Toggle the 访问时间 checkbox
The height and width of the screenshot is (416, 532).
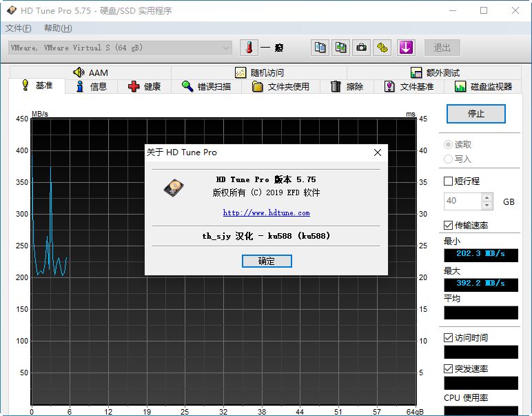coord(466,337)
